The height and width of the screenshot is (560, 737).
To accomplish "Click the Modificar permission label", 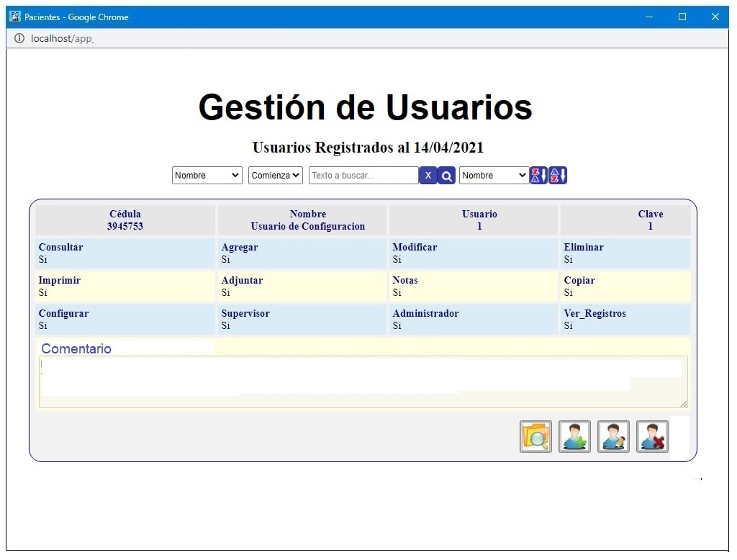I will 415,248.
